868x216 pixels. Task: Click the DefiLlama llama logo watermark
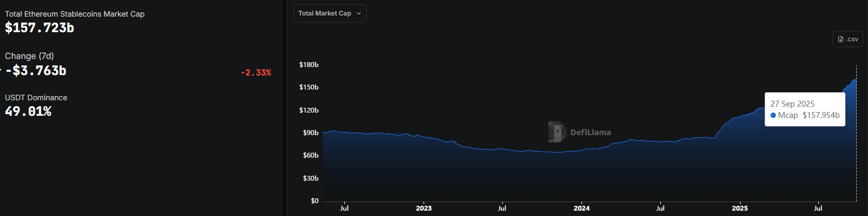pyautogui.click(x=557, y=132)
